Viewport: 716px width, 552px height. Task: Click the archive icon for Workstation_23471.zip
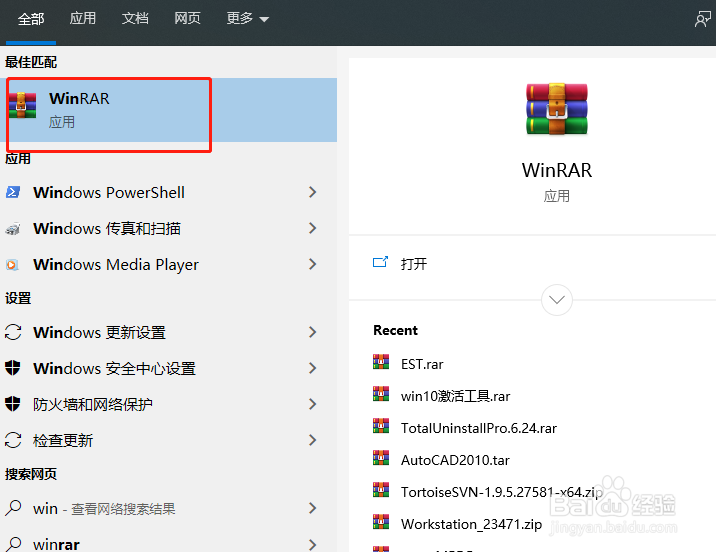tap(381, 522)
